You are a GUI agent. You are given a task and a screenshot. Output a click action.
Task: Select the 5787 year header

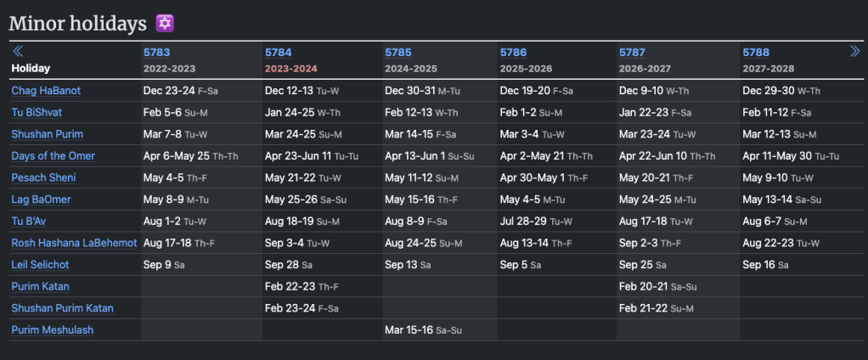(632, 53)
